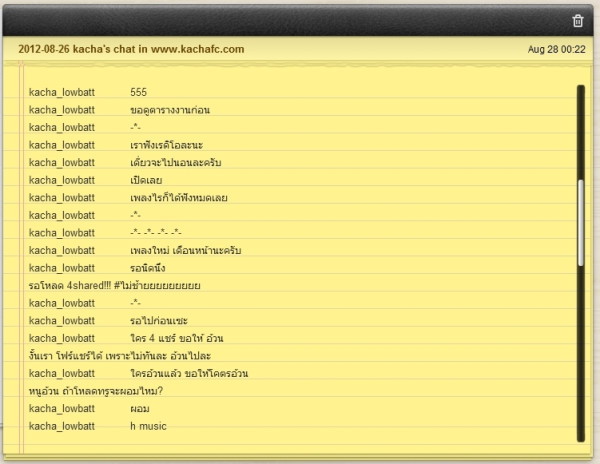Screen dimensions: 600x464
Task: Click the message "ใครอ้วนแล้ว ขอให้โคตรอ้วน"
Action: pos(189,374)
